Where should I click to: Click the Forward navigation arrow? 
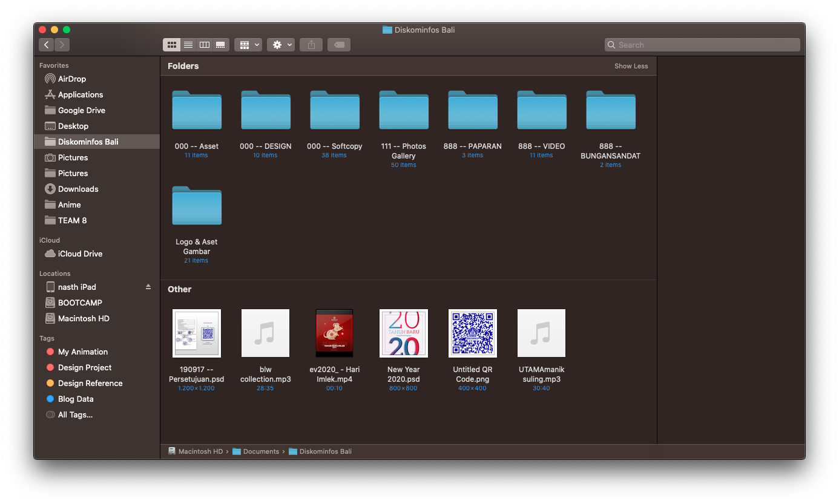[62, 45]
